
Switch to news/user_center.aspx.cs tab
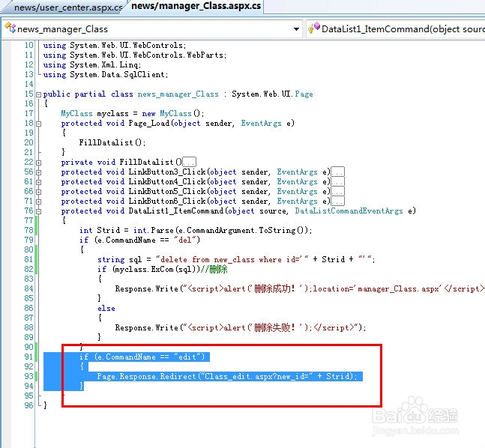[68, 7]
